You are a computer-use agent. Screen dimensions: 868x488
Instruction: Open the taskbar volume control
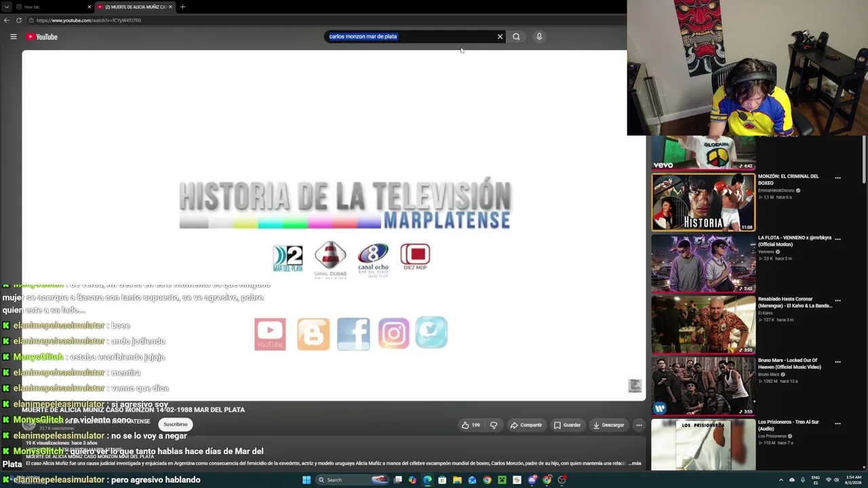coord(837,480)
